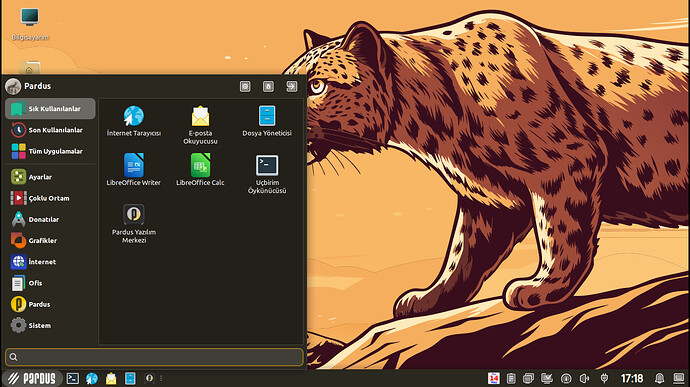This screenshot has height=387, width=690.
Task: Click lock screen icon in menu header
Action: (268, 86)
